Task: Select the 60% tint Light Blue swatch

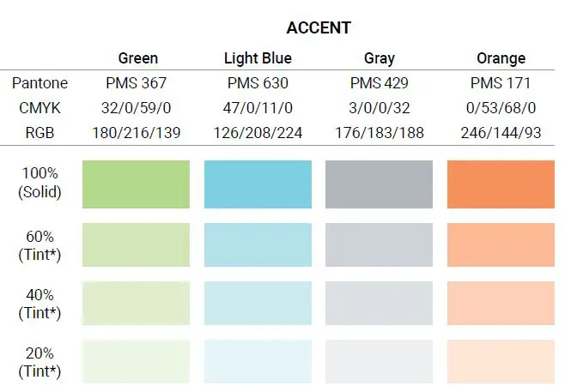Action: click(258, 244)
